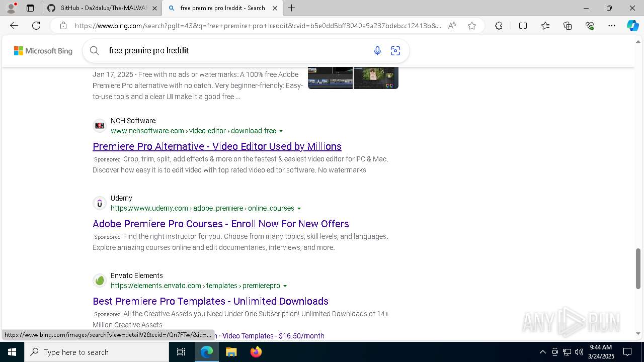This screenshot has width=644, height=362.
Task: View site information lock icon
Action: 63,26
